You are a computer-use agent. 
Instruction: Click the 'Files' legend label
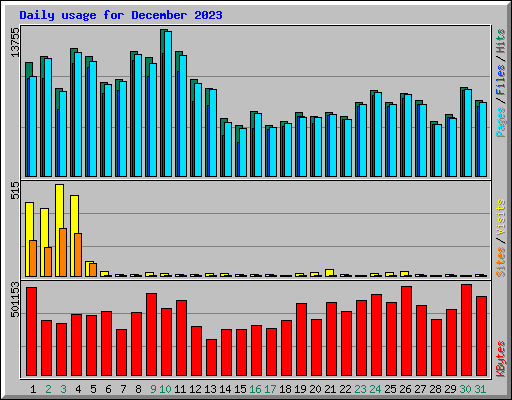501,80
